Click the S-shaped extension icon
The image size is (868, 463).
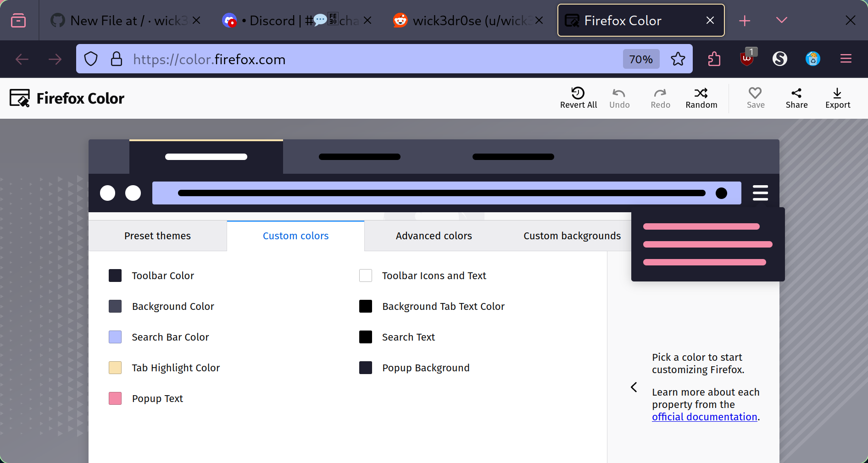click(x=779, y=59)
